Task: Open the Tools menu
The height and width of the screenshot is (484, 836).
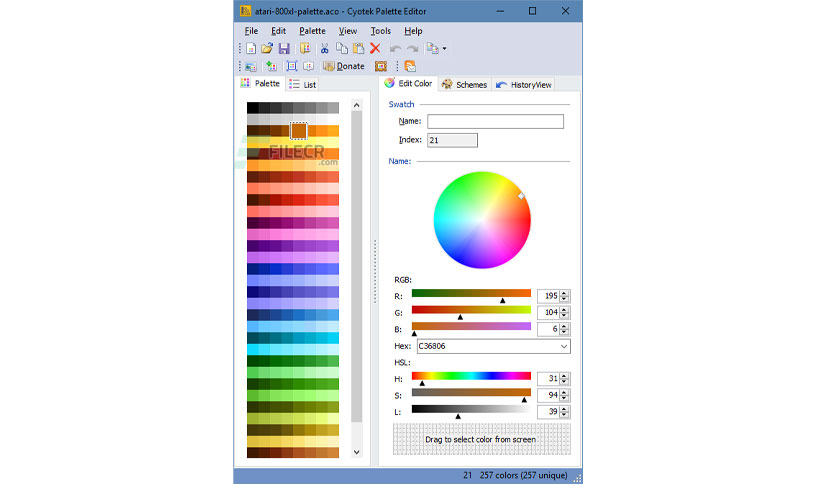Action: [381, 31]
